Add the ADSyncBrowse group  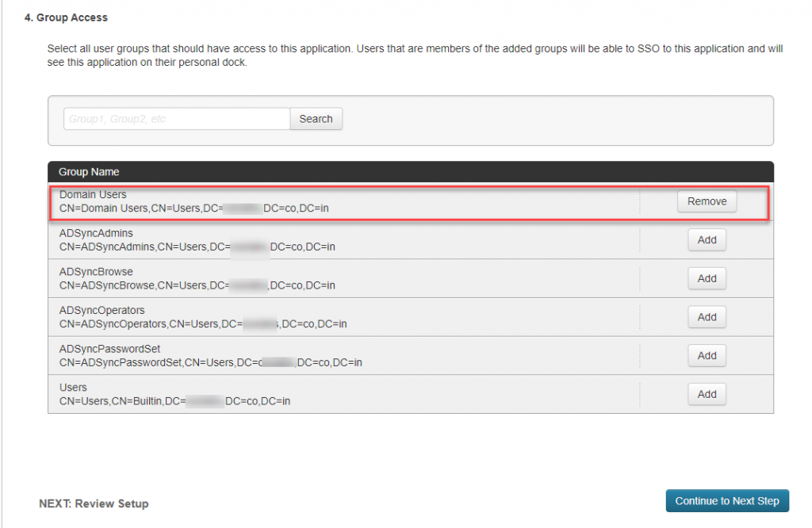point(707,278)
